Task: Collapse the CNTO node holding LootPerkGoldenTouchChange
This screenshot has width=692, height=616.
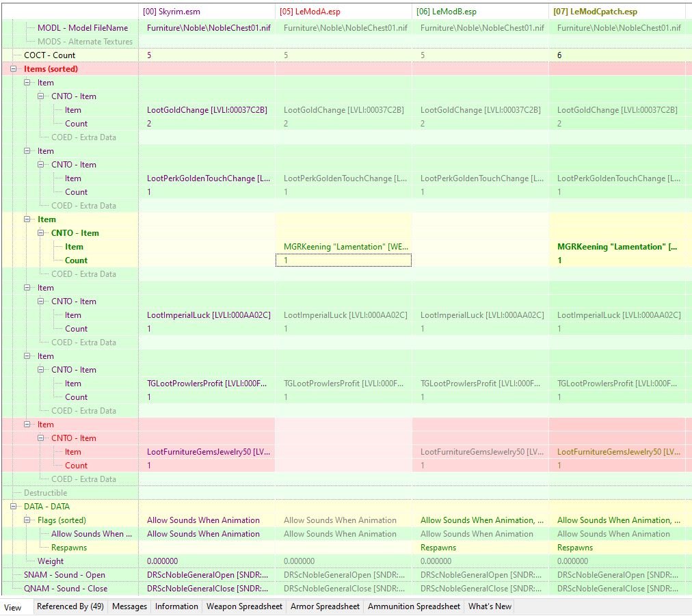Action: pyautogui.click(x=40, y=164)
